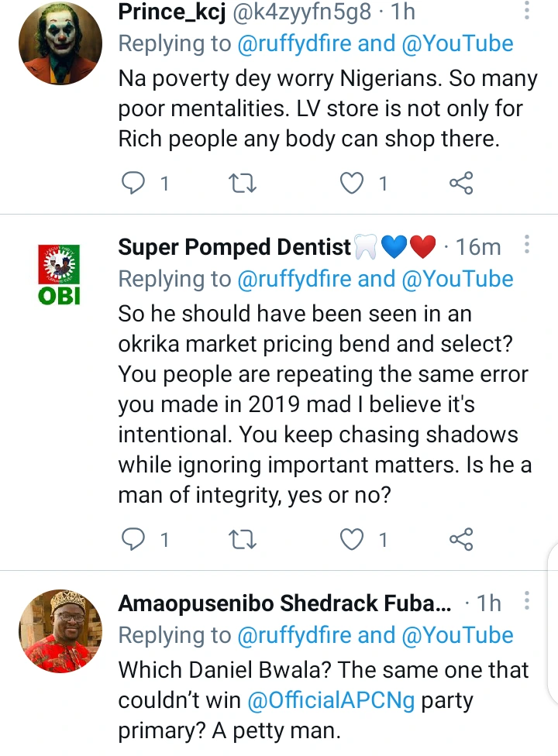Open the Amaopusenibo Shedrack Fuba display name
The height and width of the screenshot is (756, 558).
tap(284, 603)
